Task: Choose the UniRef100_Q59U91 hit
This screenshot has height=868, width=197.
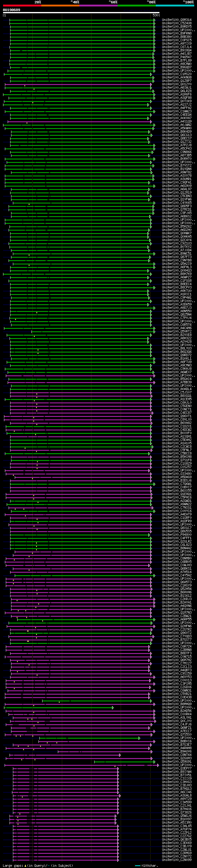Action: click(177, 761)
